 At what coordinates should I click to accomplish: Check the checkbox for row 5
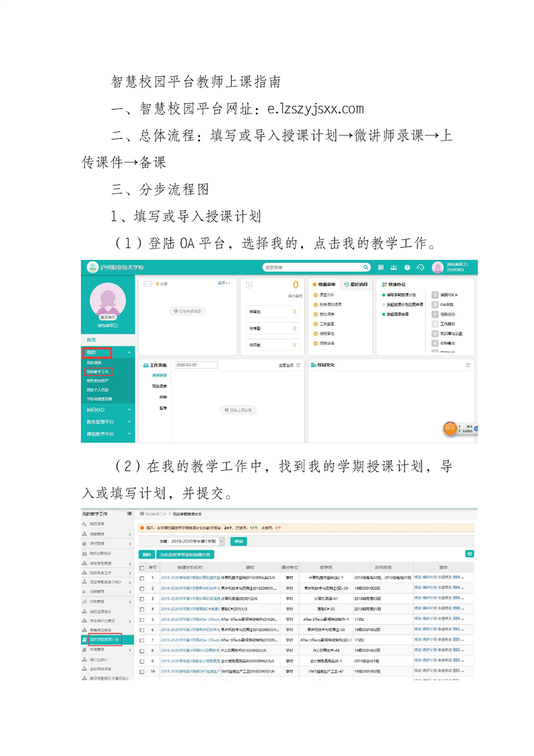141,619
